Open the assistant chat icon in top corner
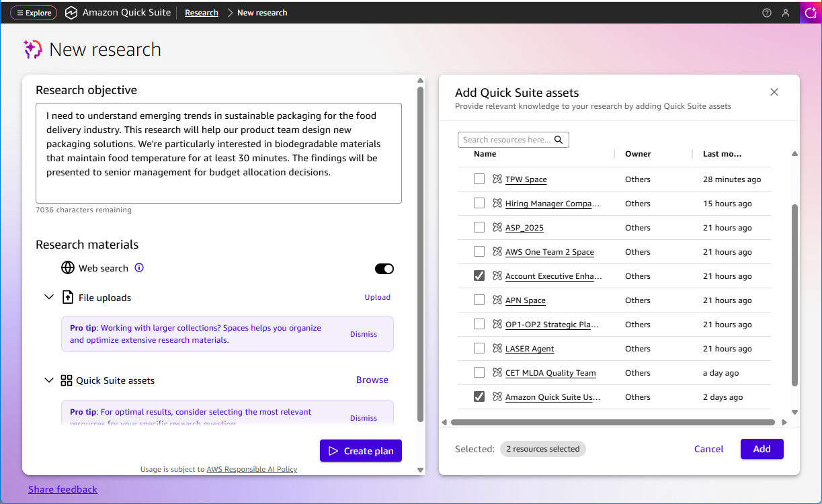This screenshot has width=822, height=504. pos(810,13)
